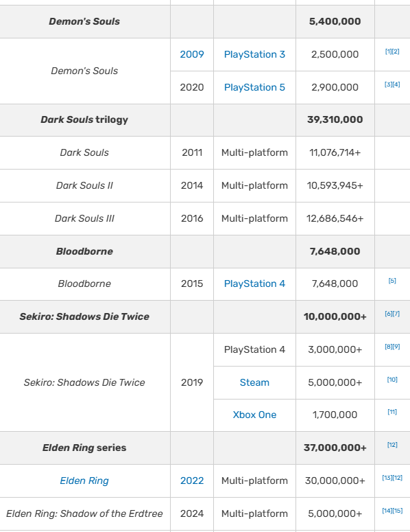The width and height of the screenshot is (410, 532).
Task: Select bold Demon's Souls header cell
Action: pos(84,21)
